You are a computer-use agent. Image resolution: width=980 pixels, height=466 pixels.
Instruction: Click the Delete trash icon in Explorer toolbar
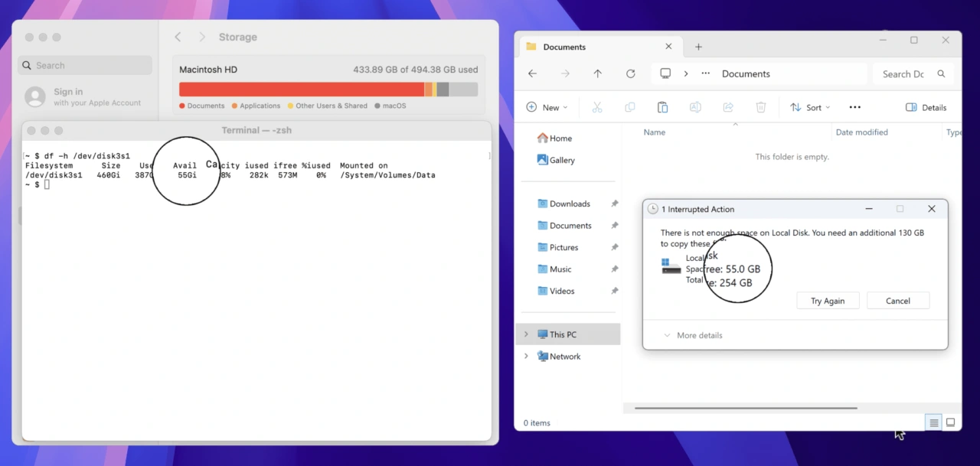coord(761,108)
